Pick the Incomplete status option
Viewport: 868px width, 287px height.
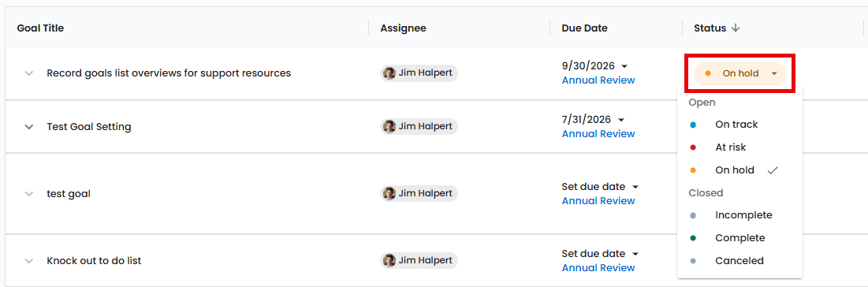click(739, 215)
